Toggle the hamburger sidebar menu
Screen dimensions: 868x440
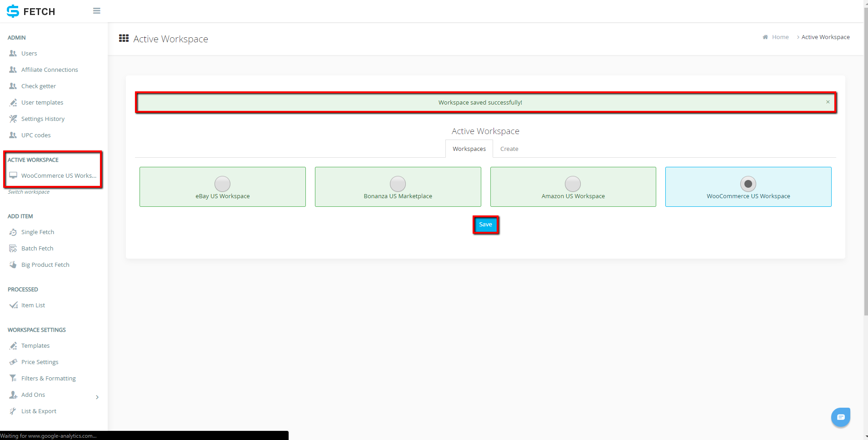coord(96,11)
